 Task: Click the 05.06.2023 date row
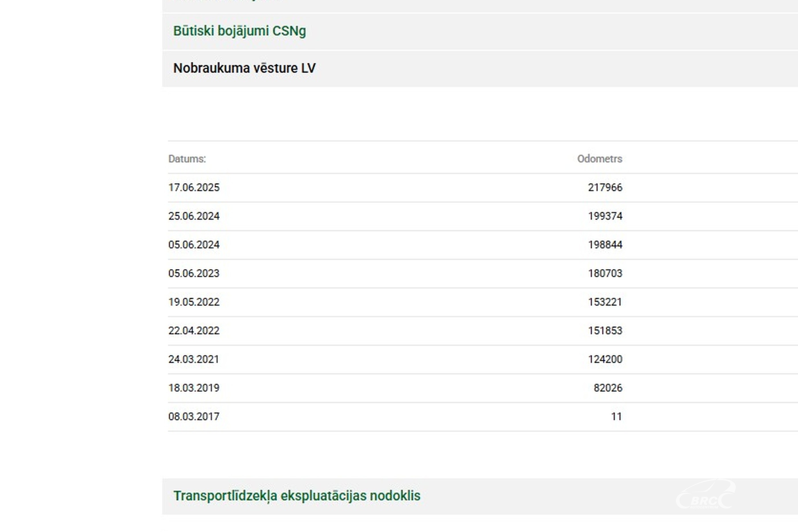pos(194,274)
